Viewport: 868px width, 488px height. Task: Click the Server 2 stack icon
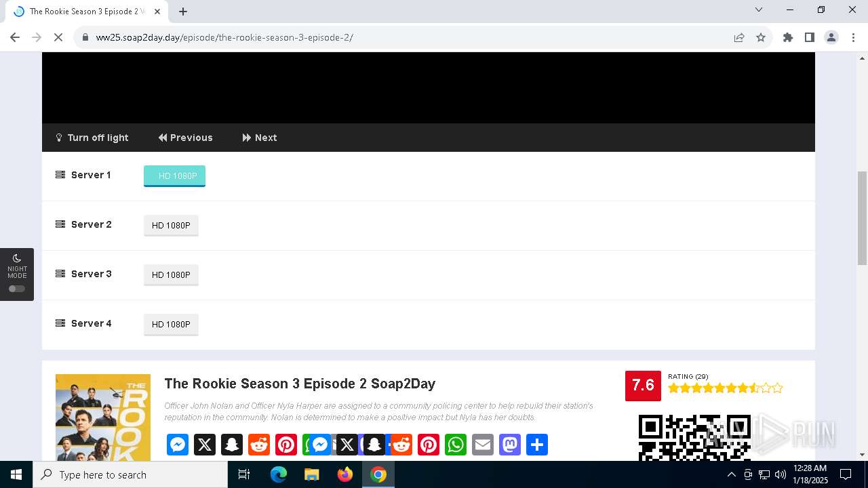[60, 224]
